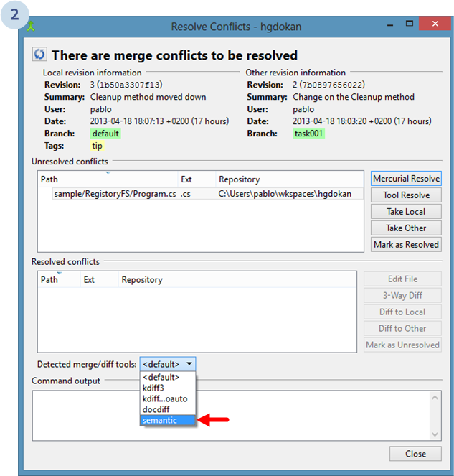Click 'Cleanup method moved down' summary text
This screenshot has height=476, width=454.
(x=148, y=97)
